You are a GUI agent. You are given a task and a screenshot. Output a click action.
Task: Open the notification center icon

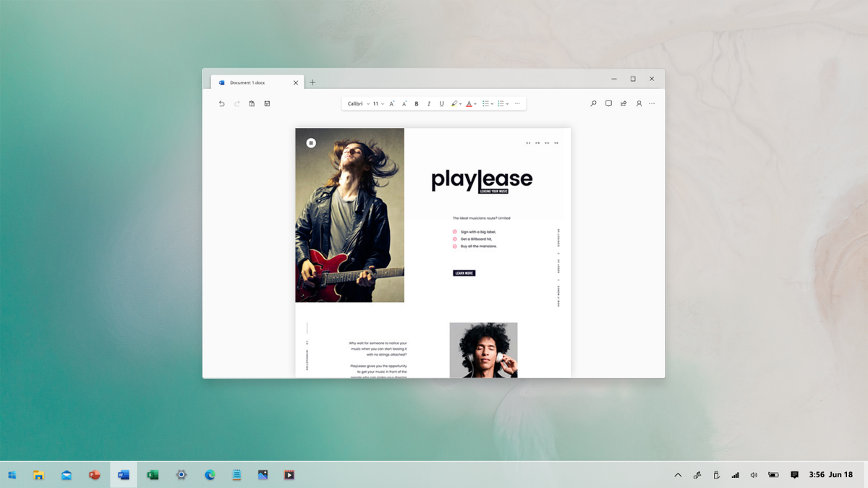(794, 475)
